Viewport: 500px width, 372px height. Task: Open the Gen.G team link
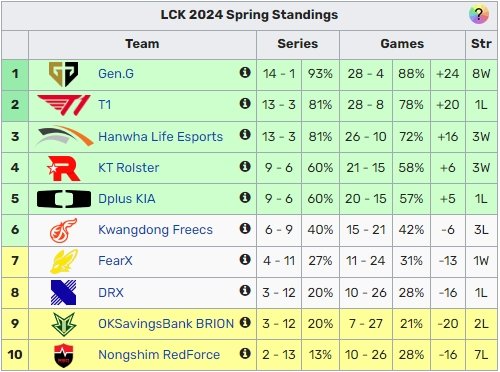click(x=116, y=74)
